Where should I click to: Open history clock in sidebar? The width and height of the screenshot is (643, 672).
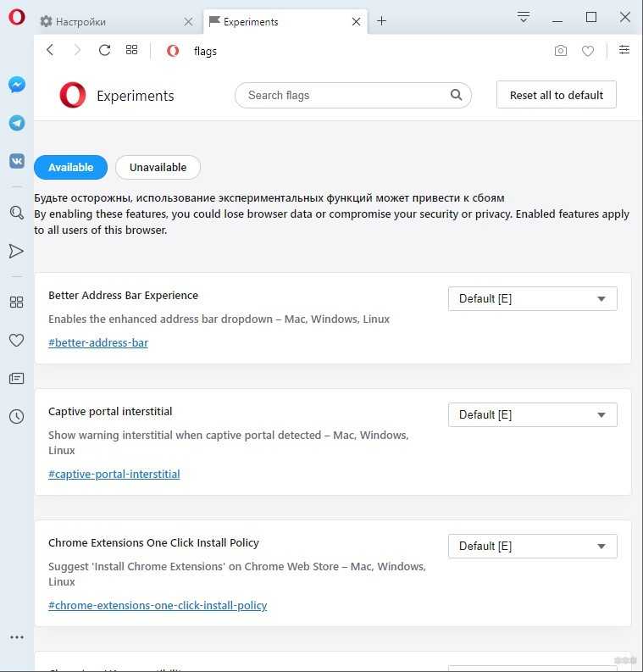(16, 417)
